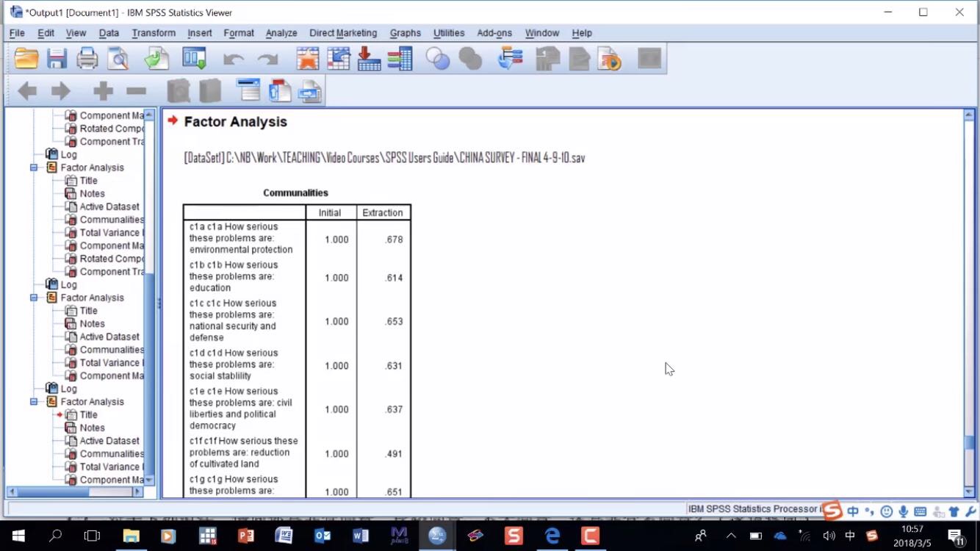Click the extraction value .491

pyautogui.click(x=394, y=454)
